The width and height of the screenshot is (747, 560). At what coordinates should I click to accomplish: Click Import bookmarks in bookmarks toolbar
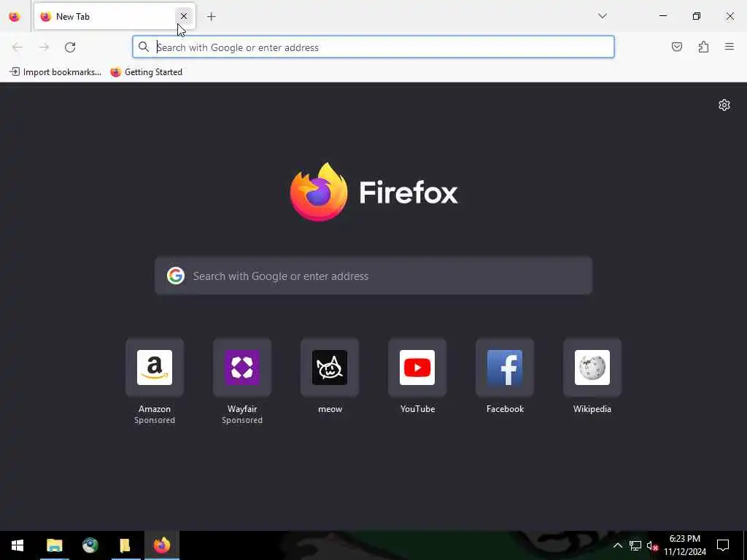[55, 72]
